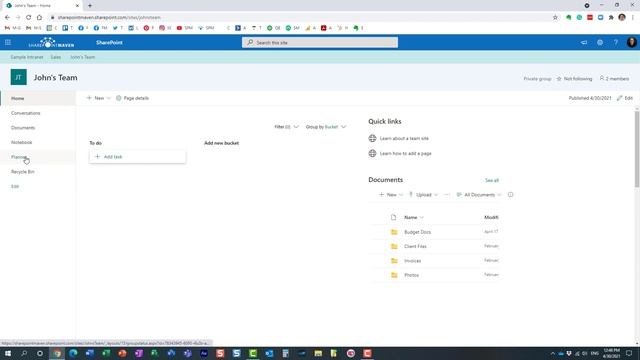Open the Pinterest bookmark in bookmarks bar

(x=149, y=28)
